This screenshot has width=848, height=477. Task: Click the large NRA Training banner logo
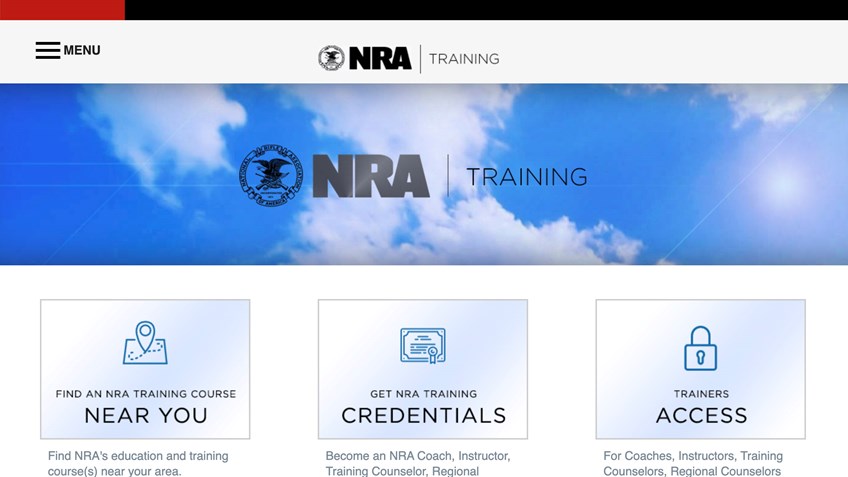[414, 175]
